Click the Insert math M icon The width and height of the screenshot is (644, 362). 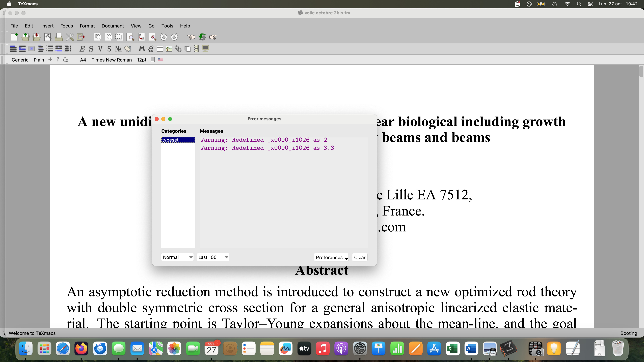[142, 49]
